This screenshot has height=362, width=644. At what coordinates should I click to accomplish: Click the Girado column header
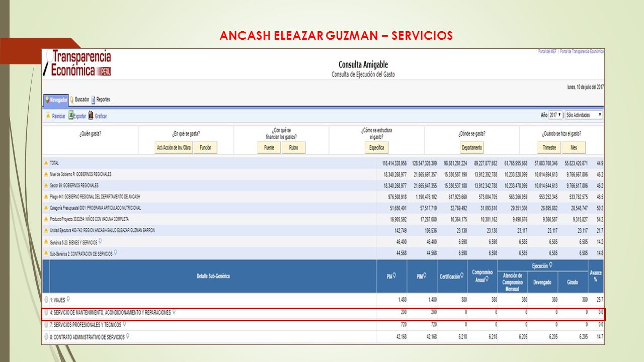coord(573,283)
